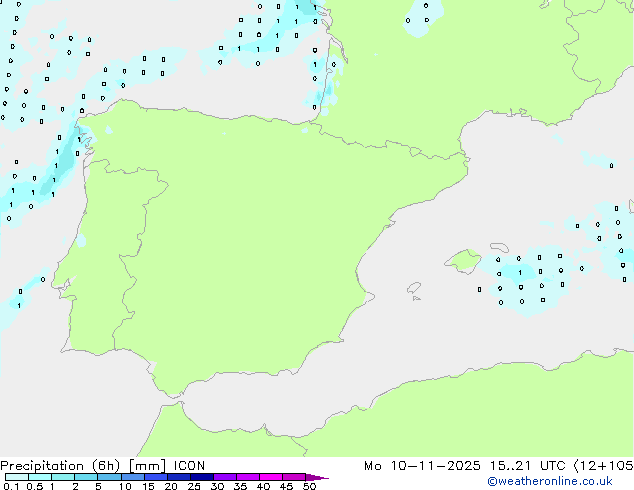Click the "[mm]" unit label
The width and height of the screenshot is (634, 490).
(147, 466)
